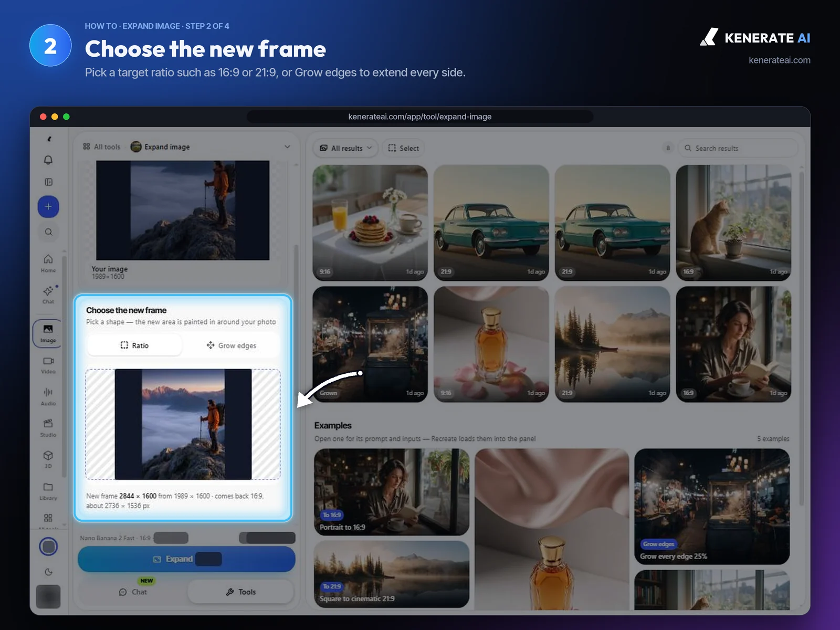Go to Home in the sidebar
The image size is (840, 630).
point(48,264)
